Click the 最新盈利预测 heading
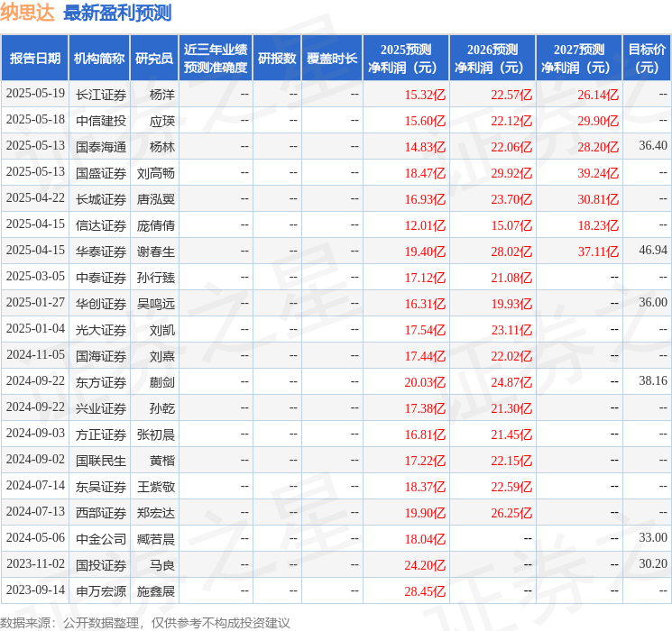The image size is (672, 631). pos(117,13)
